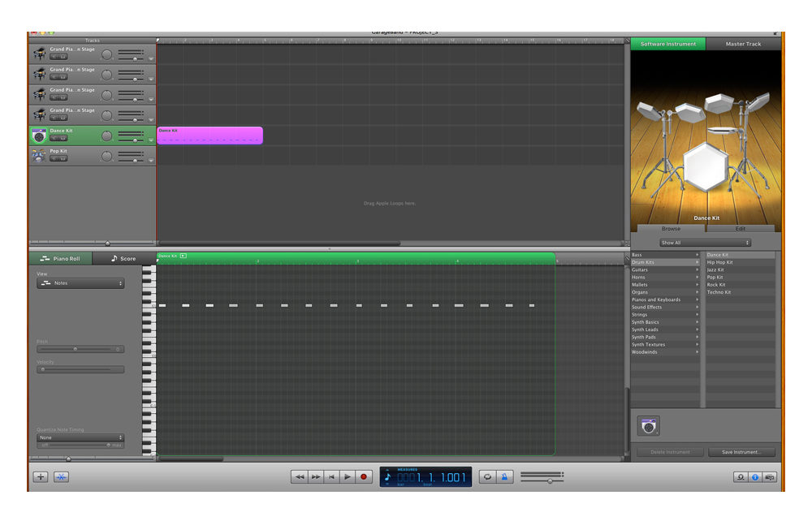Solo the Pop Kit track
The width and height of the screenshot is (812, 521).
click(63, 159)
